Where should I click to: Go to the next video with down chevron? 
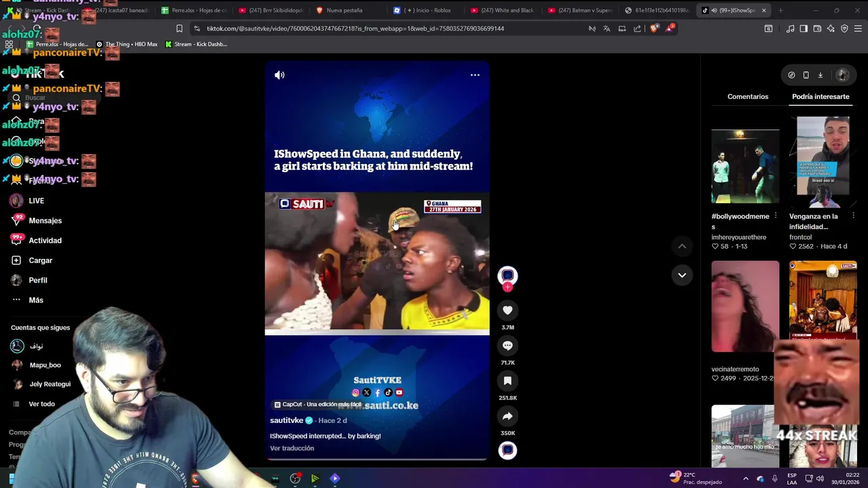(682, 275)
